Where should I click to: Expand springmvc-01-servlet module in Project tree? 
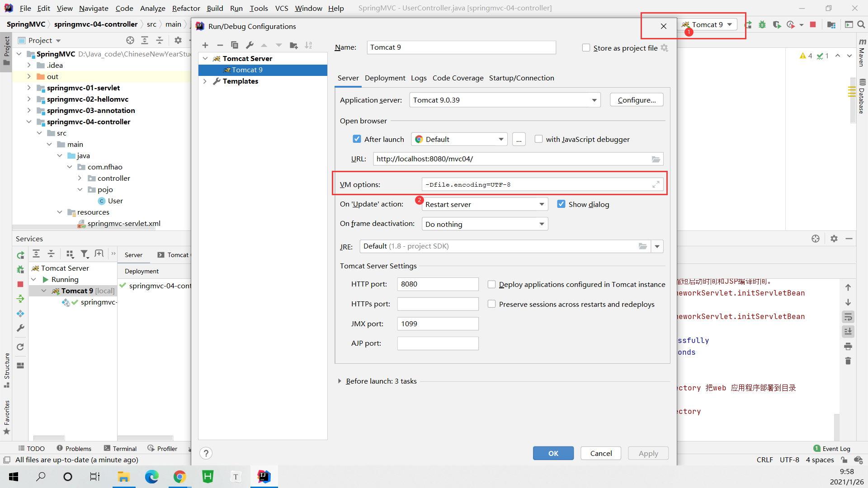pyautogui.click(x=29, y=88)
